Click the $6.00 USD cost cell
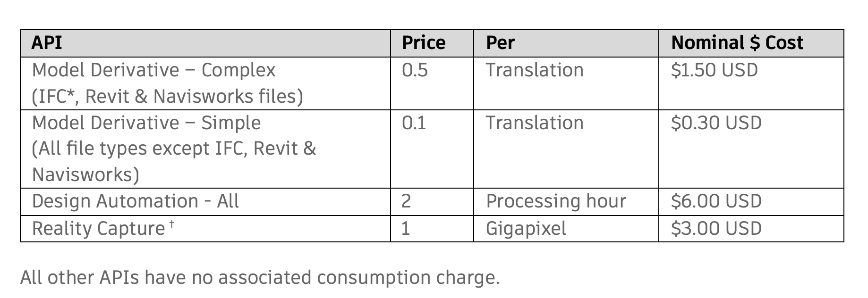This screenshot has height=298, width=868. pyautogui.click(x=716, y=201)
